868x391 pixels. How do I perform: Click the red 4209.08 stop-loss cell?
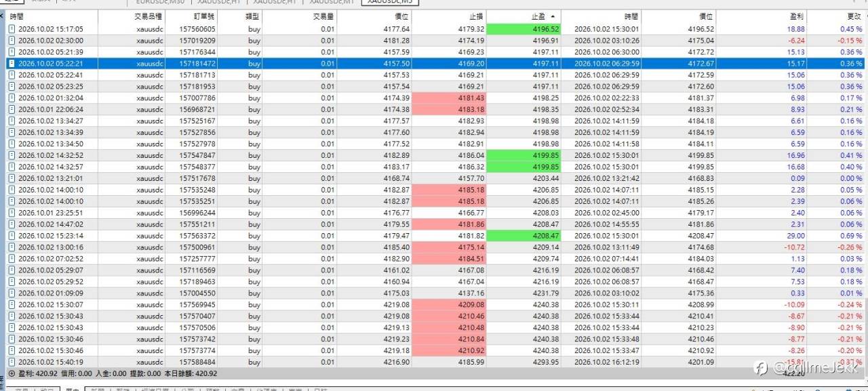click(449, 305)
